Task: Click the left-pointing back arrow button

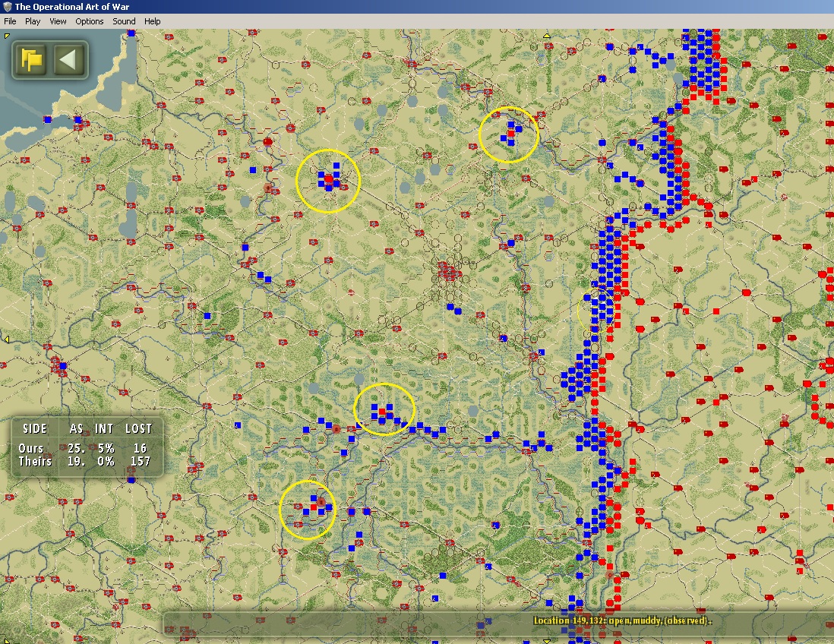Action: point(68,59)
